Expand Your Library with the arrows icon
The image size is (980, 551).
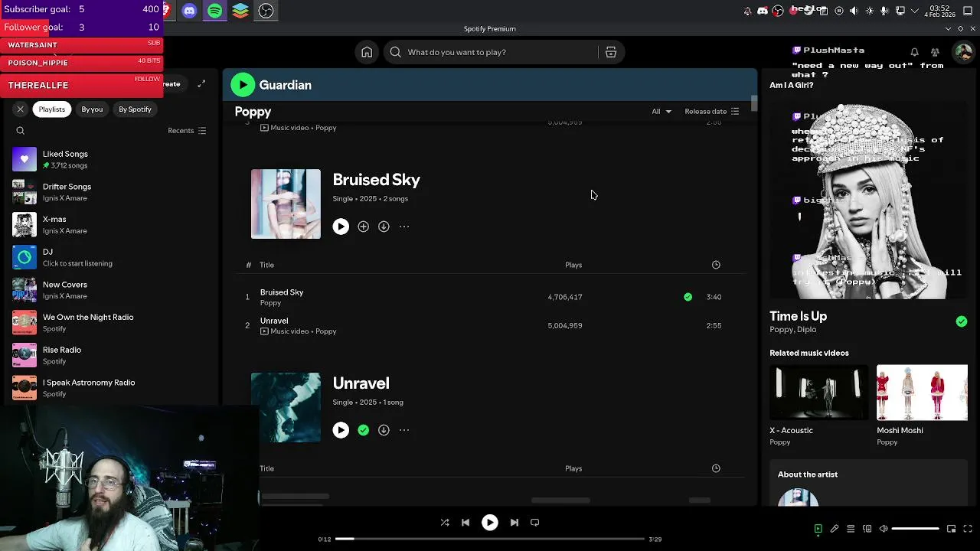(x=201, y=83)
